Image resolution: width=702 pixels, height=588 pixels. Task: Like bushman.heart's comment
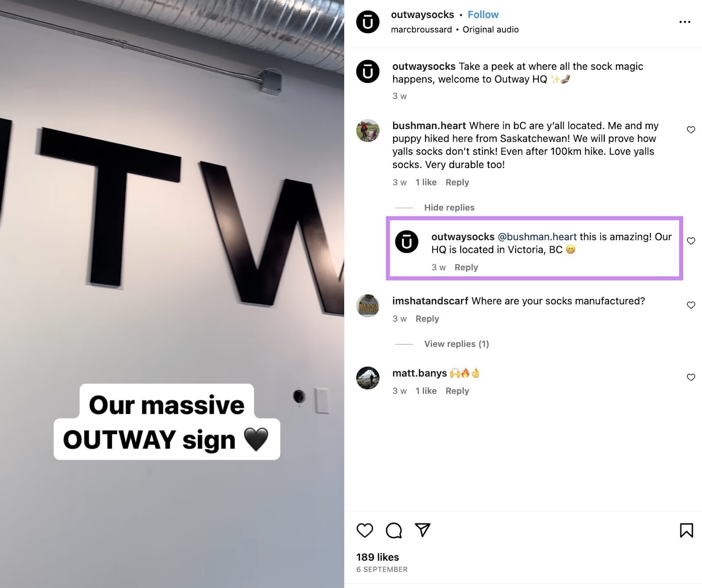point(691,129)
